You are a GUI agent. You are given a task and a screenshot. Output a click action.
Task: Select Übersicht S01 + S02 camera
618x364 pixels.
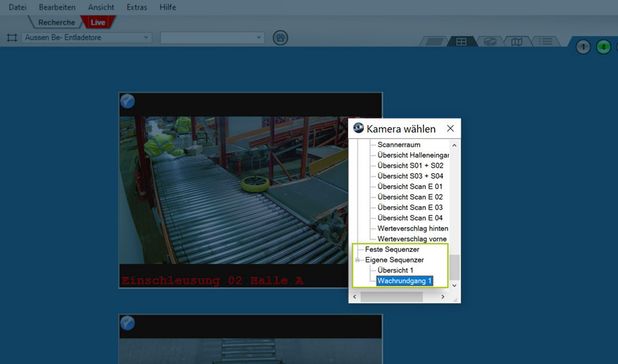click(410, 166)
